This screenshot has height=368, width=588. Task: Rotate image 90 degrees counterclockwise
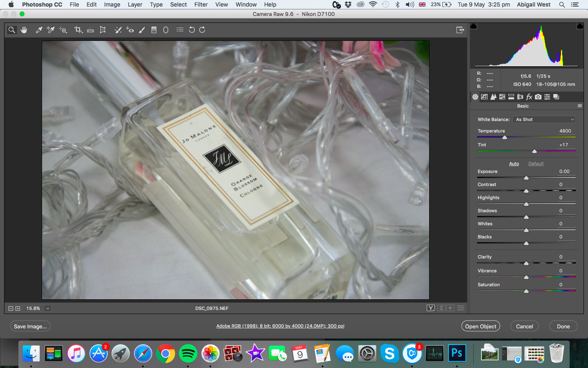click(x=192, y=30)
